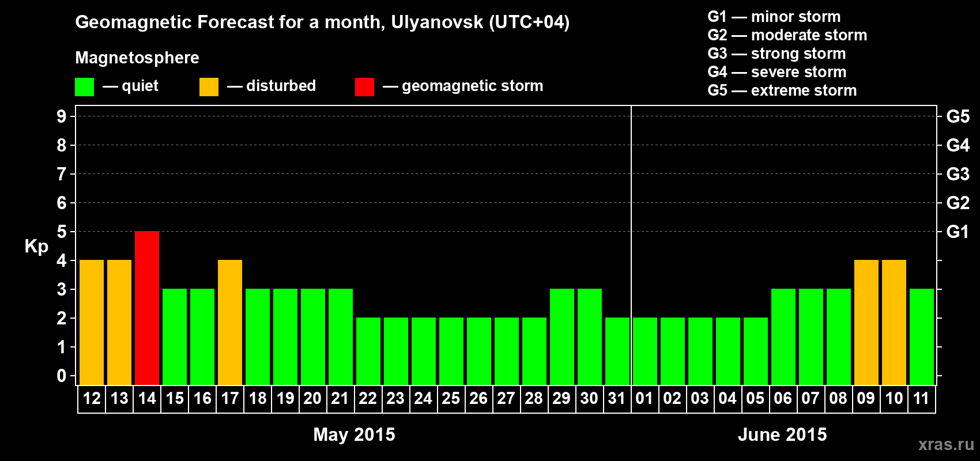Click the 'May 2015' month label

point(354,434)
